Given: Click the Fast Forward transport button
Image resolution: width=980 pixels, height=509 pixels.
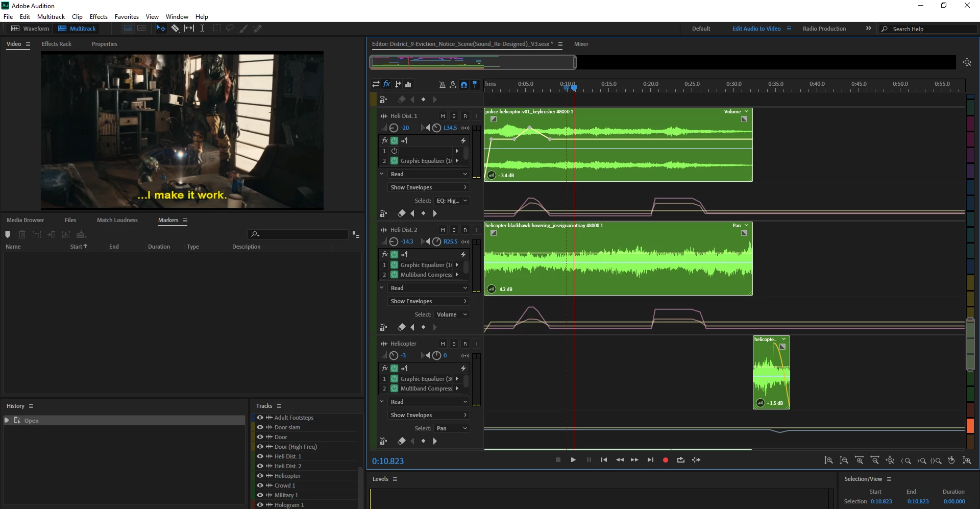Looking at the screenshot, I should click(x=634, y=460).
